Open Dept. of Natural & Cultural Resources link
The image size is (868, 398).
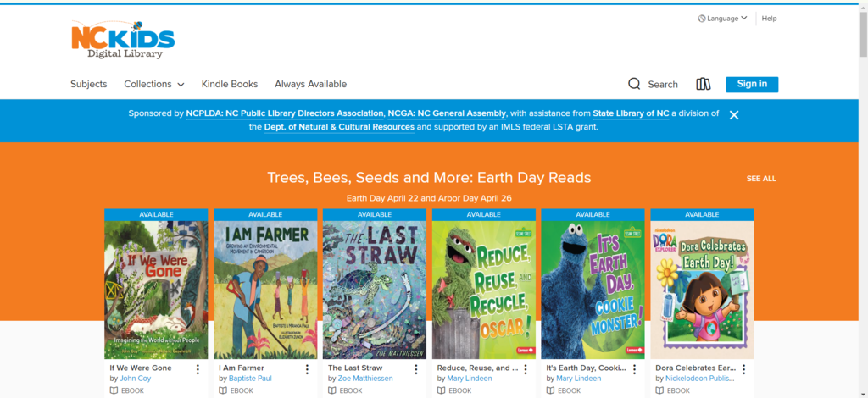coord(339,126)
